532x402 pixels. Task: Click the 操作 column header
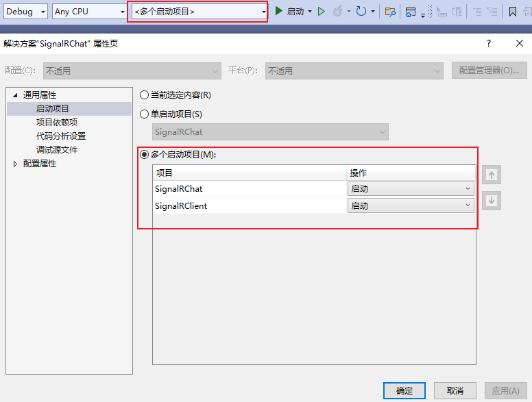411,173
